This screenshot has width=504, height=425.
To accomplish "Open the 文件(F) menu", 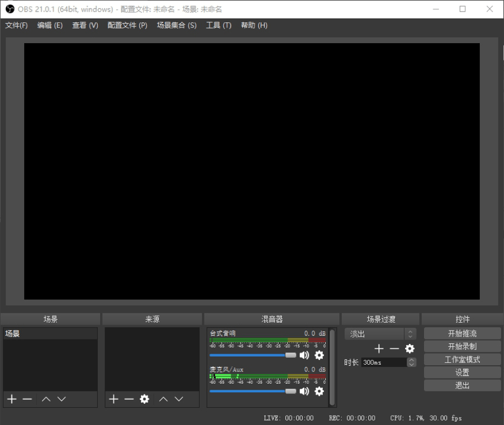I will pyautogui.click(x=16, y=25).
